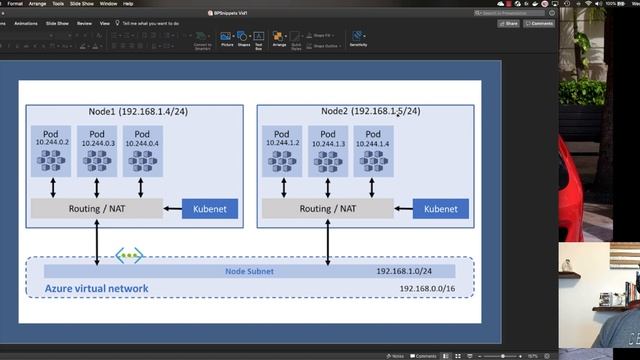Switch to Slide Sorter view
This screenshot has height=360, width=640.
[x=458, y=356]
